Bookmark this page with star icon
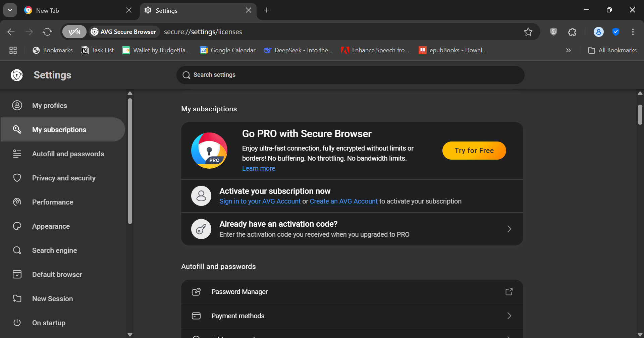Image resolution: width=644 pixels, height=338 pixels. [x=528, y=32]
